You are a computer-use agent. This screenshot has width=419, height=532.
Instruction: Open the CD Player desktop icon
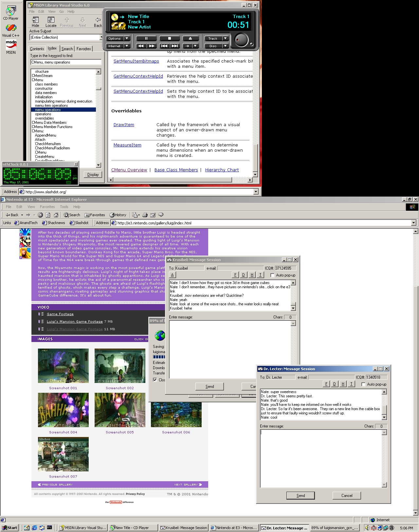point(10,13)
